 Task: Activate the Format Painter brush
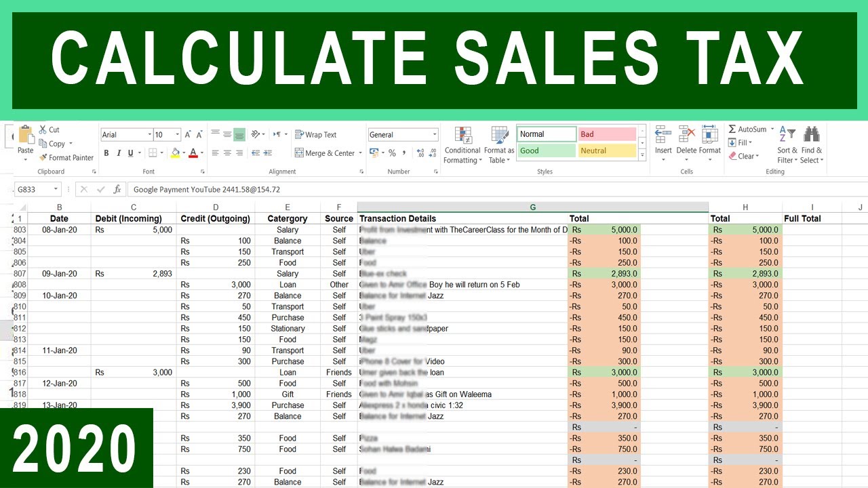tap(43, 157)
